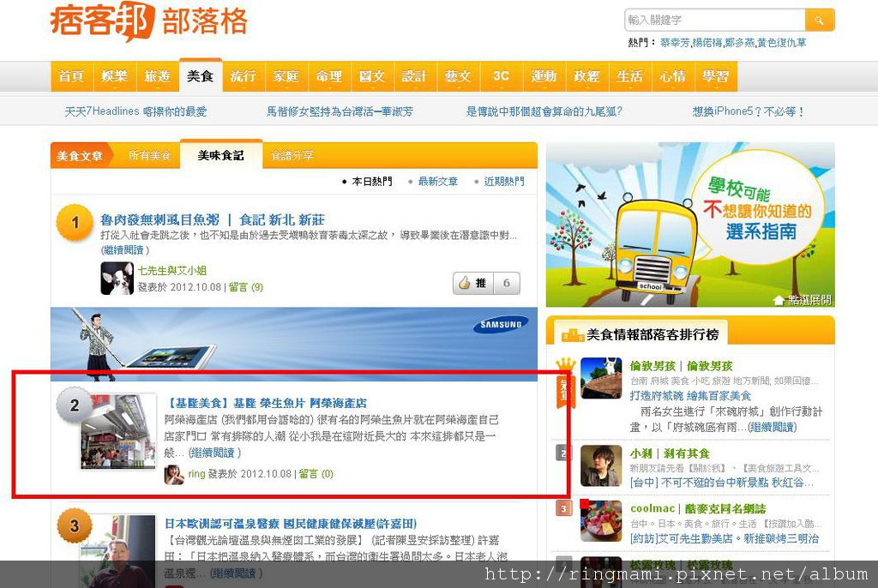Image resolution: width=878 pixels, height=588 pixels.
Task: Click the 溫泉醫療 article thumbnail
Action: coord(117,551)
